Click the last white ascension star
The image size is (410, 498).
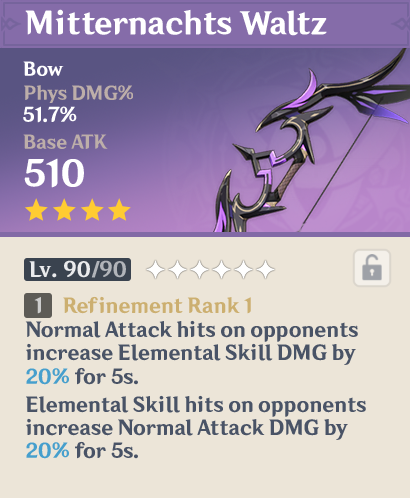[266, 269]
